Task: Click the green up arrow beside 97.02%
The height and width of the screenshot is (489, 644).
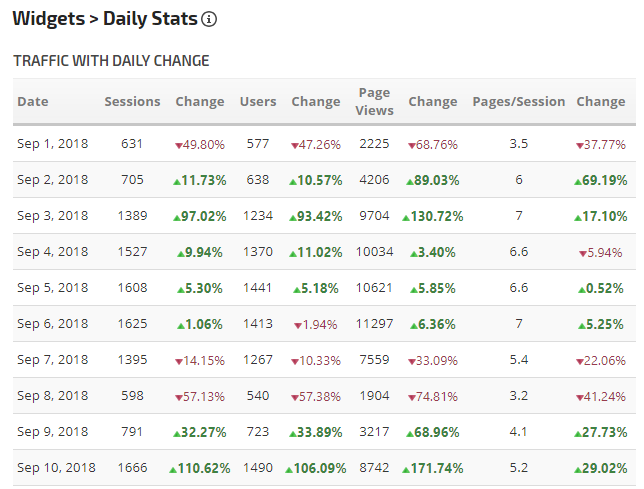Action: pos(179,217)
